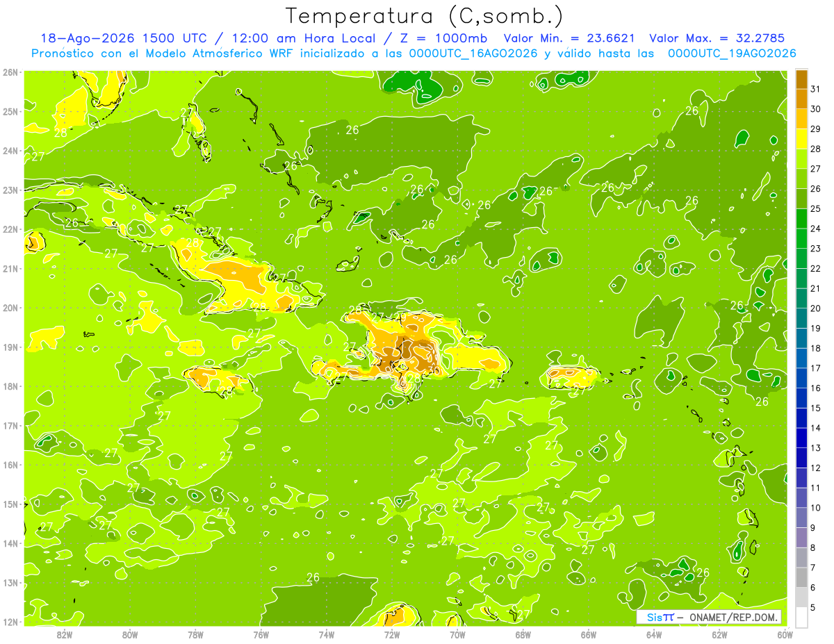Select the valid-until time "0000UTC_19AGO2026"

click(732, 53)
